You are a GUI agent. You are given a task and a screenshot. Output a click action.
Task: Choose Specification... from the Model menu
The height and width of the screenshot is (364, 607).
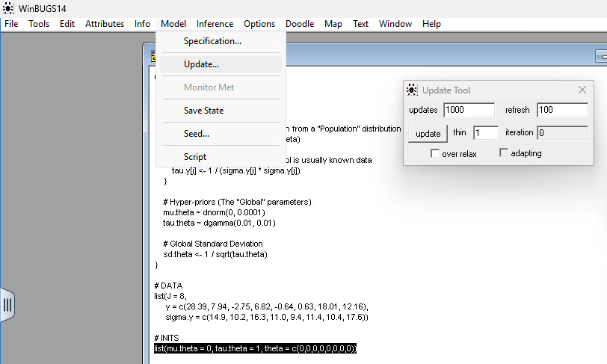coord(212,41)
